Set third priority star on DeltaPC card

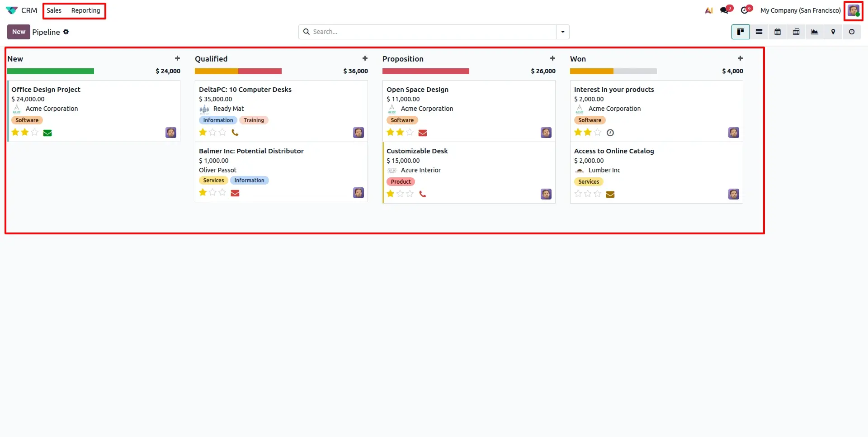(222, 132)
